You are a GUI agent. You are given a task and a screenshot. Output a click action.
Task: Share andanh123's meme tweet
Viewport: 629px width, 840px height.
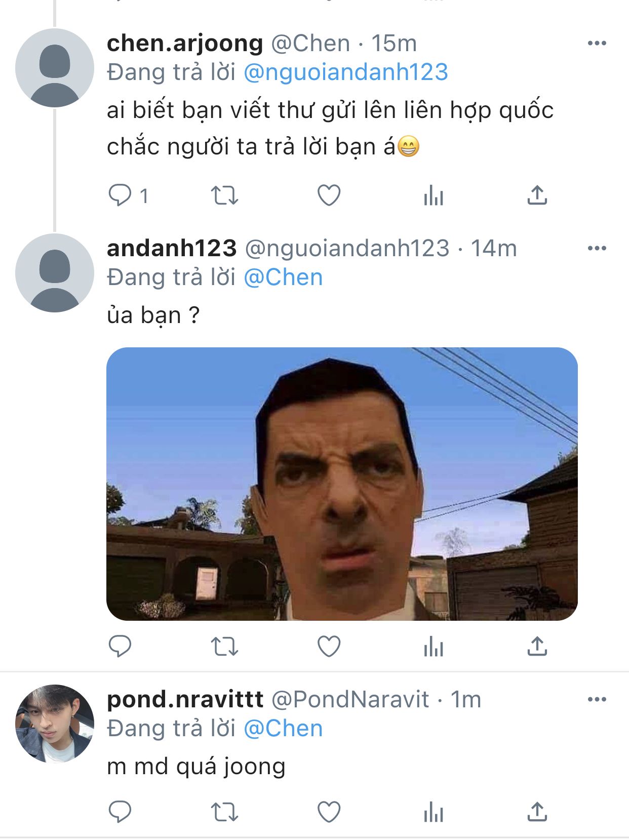click(x=537, y=647)
